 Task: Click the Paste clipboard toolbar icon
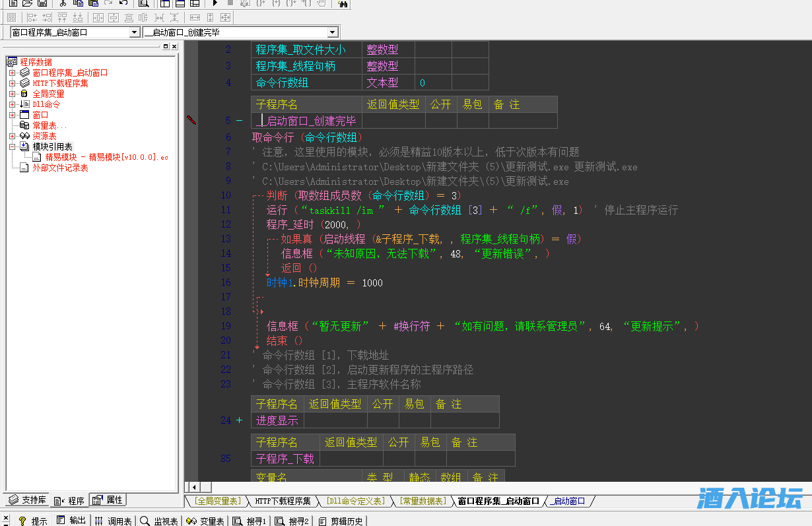coord(94,3)
